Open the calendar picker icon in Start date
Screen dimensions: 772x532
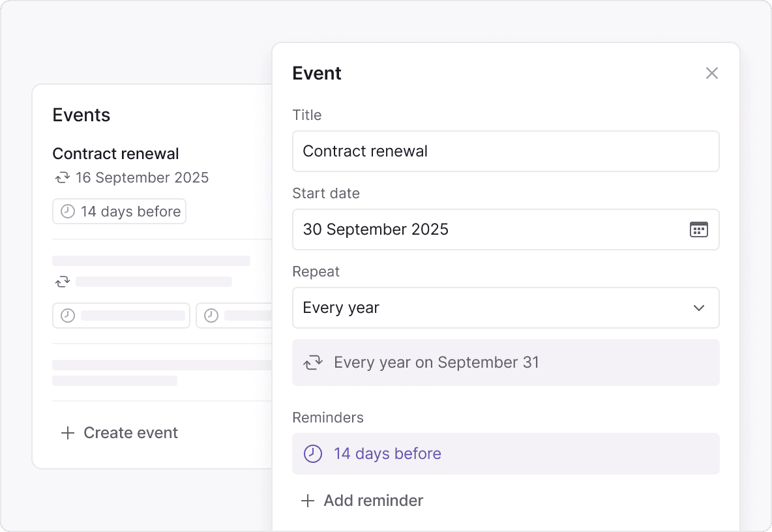tap(698, 229)
